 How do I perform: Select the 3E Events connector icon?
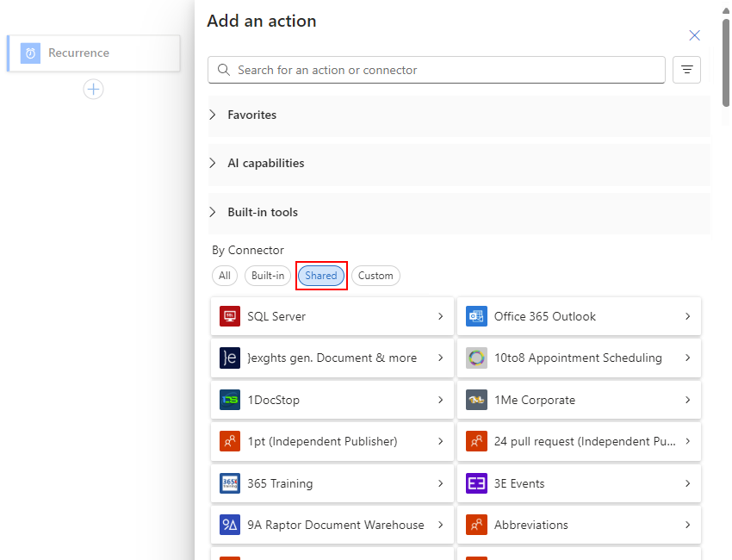coord(476,483)
